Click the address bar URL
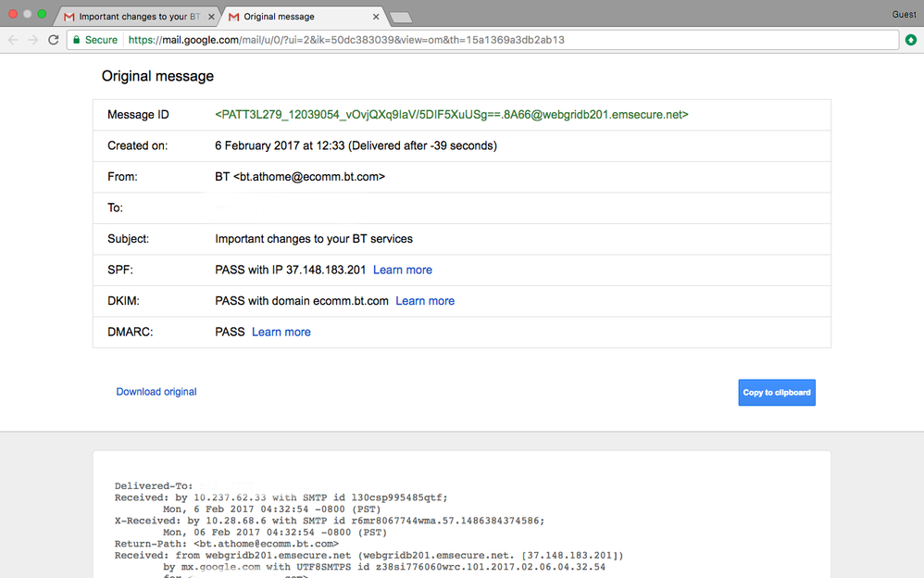Viewport: 924px width, 578px height. (x=346, y=40)
